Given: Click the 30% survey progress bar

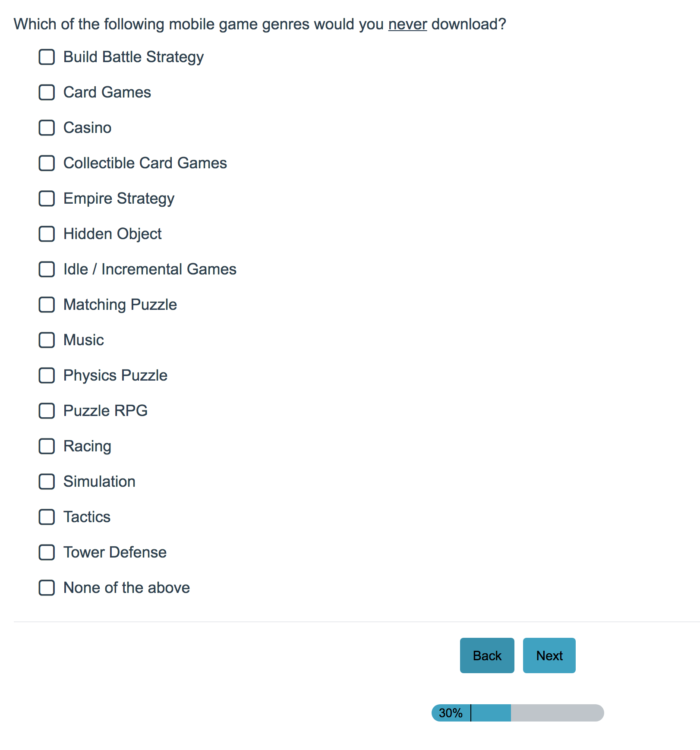Looking at the screenshot, I should click(x=517, y=713).
